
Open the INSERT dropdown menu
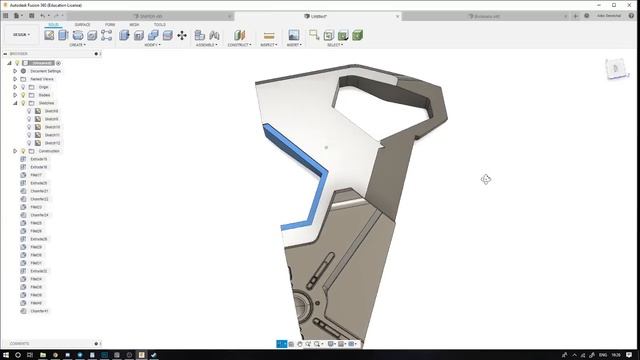pos(294,45)
